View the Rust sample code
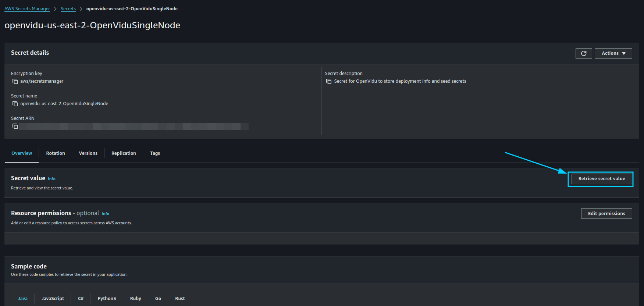Viewport: 644px width, 306px height. tap(180, 299)
